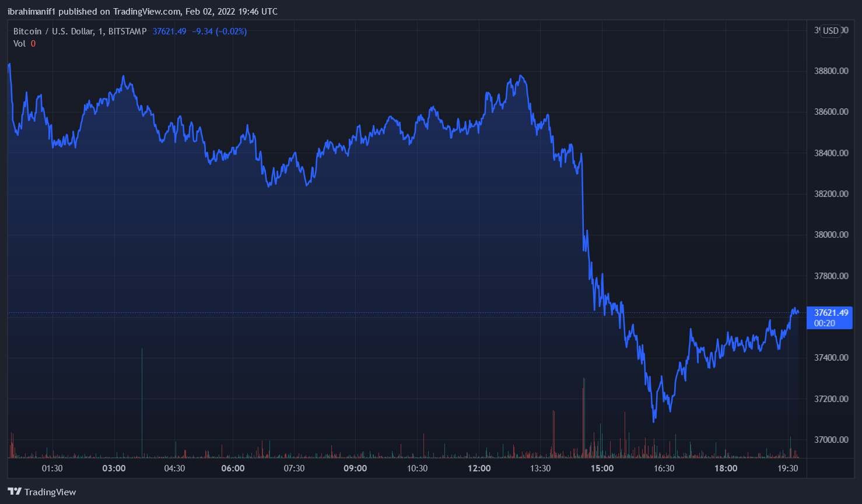Click the 19:30 time axis label

787,468
